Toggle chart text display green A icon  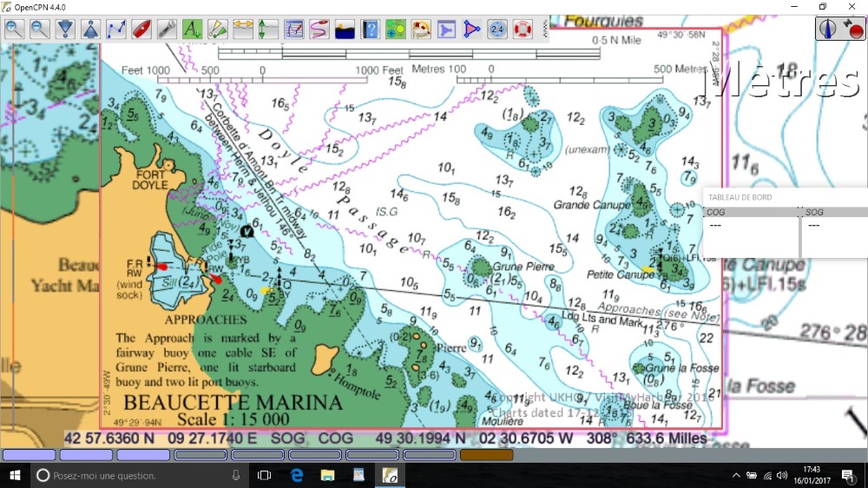point(192,29)
